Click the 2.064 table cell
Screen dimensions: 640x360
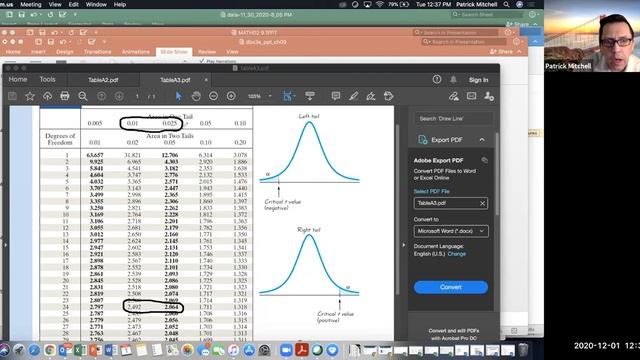(171, 307)
